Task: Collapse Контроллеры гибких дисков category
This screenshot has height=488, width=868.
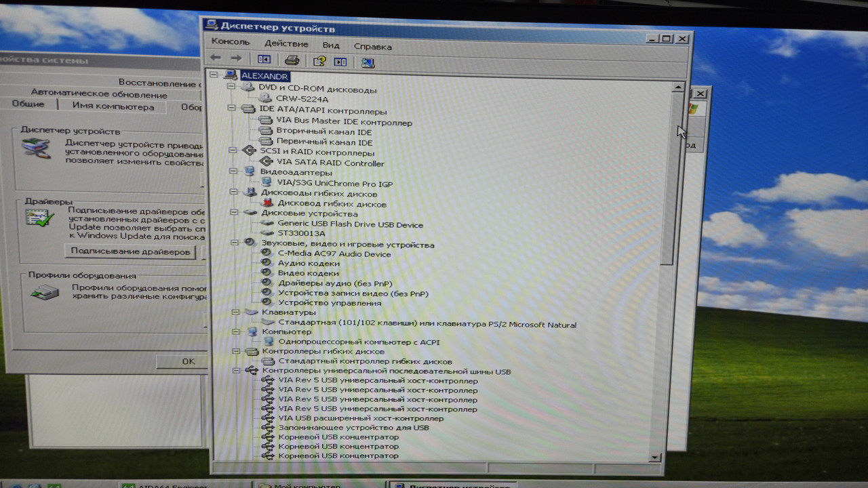Action: tap(236, 351)
